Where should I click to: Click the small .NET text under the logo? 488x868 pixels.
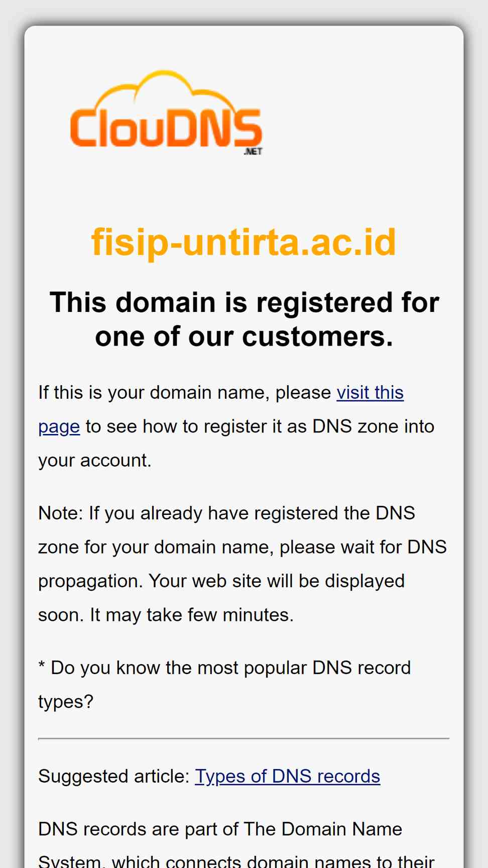[x=253, y=151]
